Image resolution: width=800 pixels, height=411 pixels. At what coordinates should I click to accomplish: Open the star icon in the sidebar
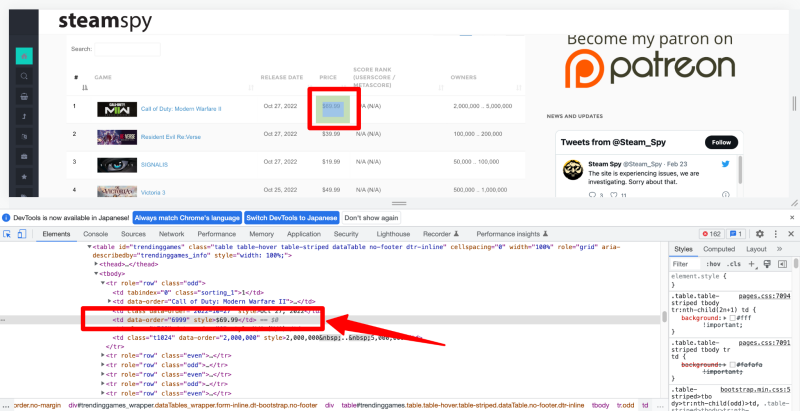point(24,177)
